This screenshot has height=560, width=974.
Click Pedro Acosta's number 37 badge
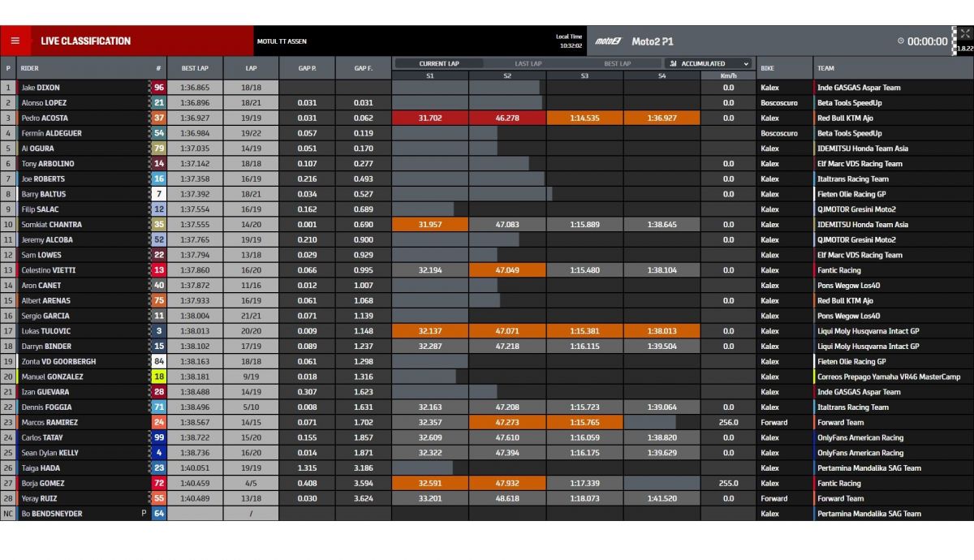click(x=159, y=118)
